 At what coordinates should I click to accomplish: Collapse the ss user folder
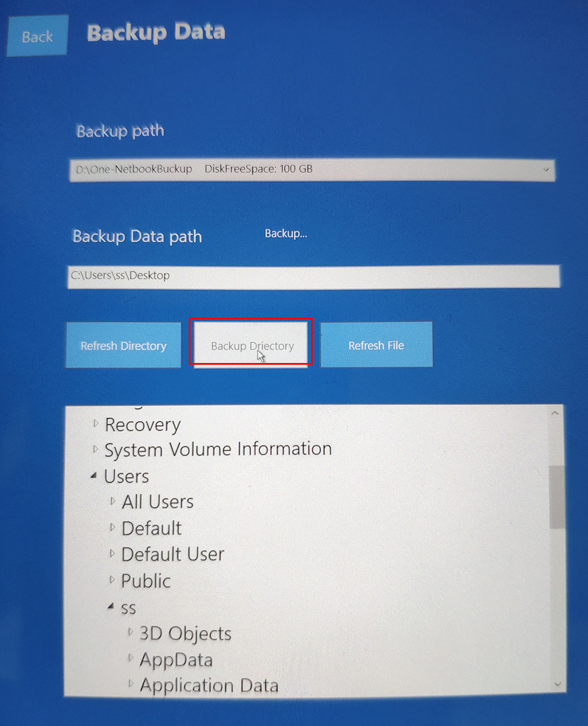point(111,606)
